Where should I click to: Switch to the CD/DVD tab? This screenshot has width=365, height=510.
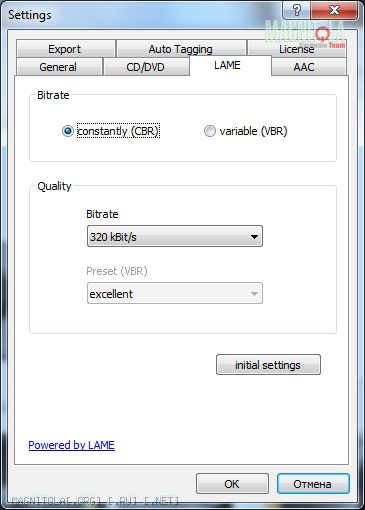pos(146,66)
